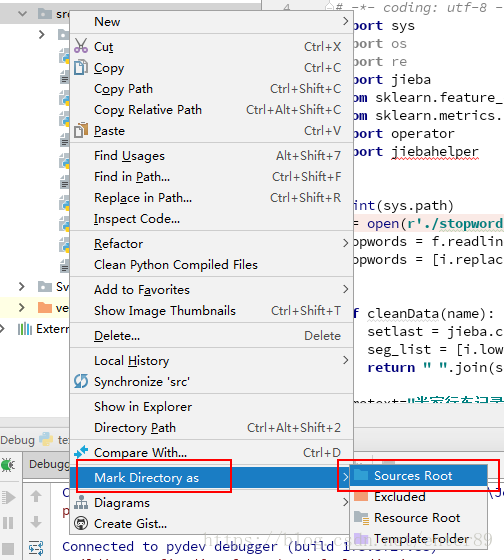Screen dimensions: 504x560
Task: Expand the New submenu arrow
Action: point(345,21)
